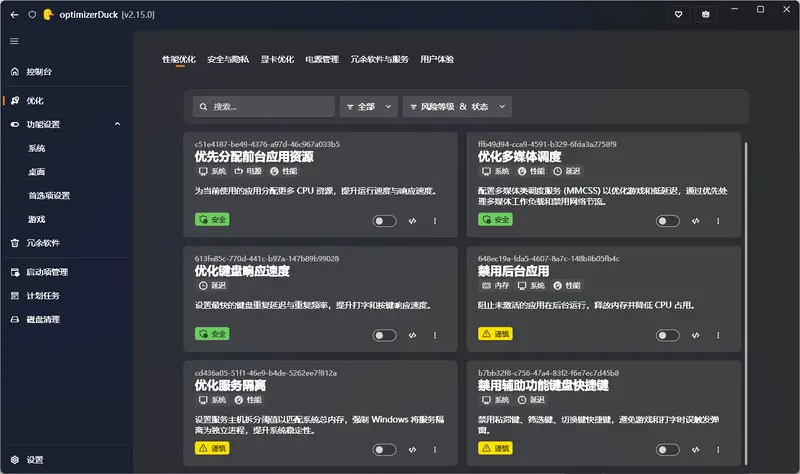This screenshot has width=800, height=474.
Task: Open more options for 优化服务隔离
Action: tap(435, 450)
